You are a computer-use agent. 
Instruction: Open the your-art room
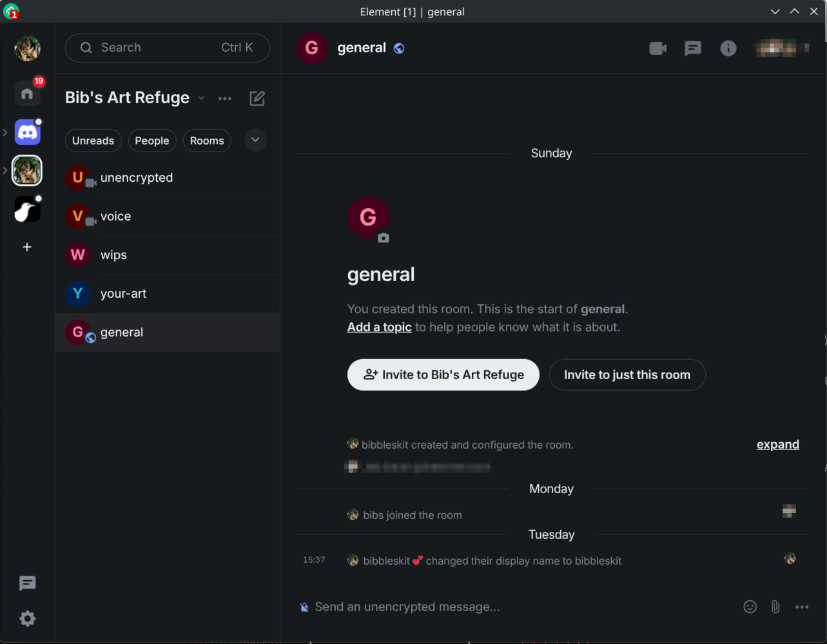[123, 293]
